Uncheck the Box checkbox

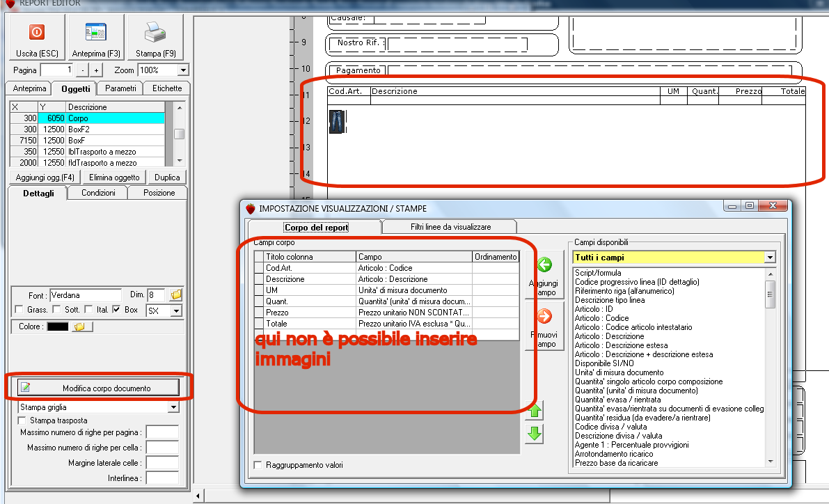click(x=117, y=309)
